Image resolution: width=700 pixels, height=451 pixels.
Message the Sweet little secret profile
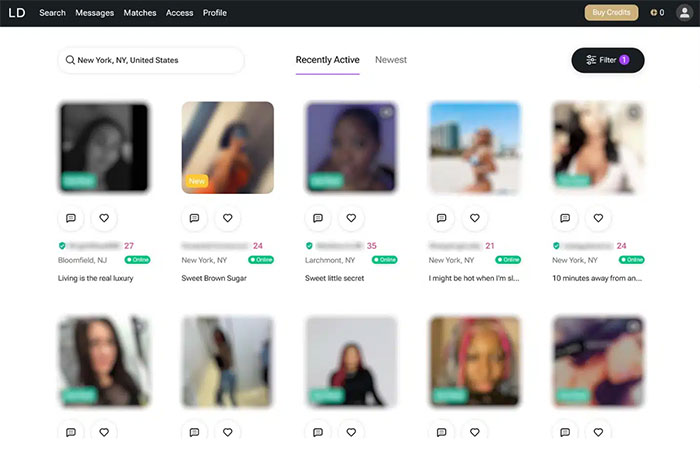click(318, 218)
